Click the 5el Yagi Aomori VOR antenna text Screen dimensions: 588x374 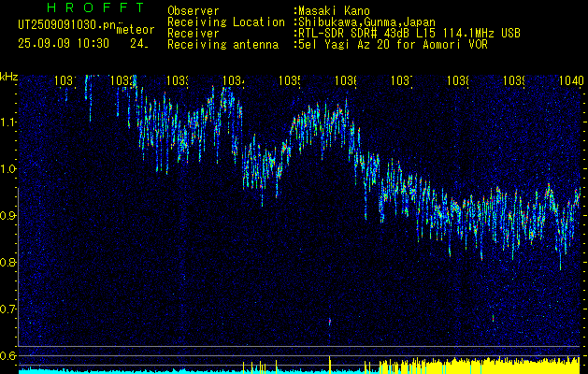pyautogui.click(x=393, y=45)
